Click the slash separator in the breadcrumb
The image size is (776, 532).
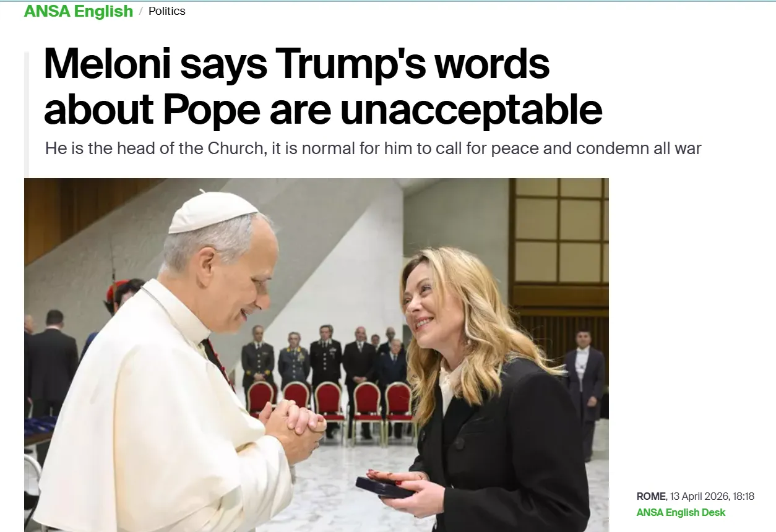140,11
